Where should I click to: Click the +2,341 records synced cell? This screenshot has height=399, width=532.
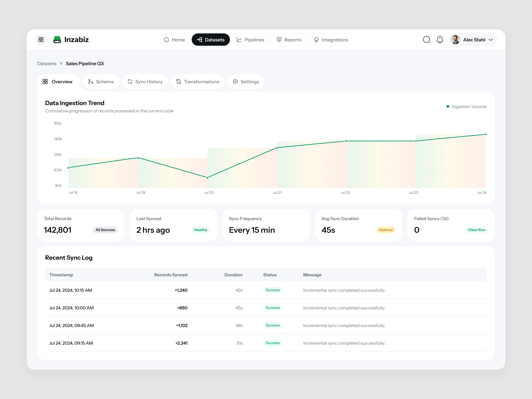tap(181, 343)
